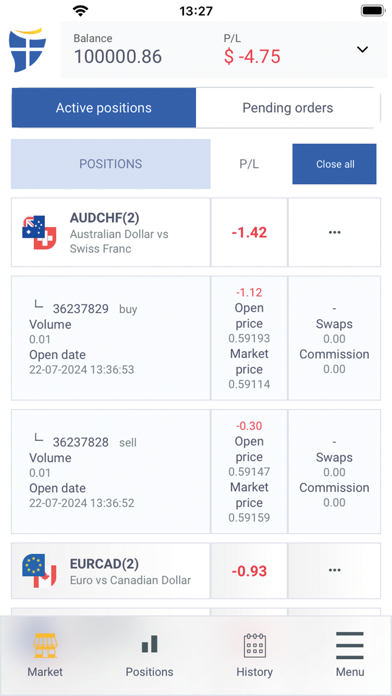Open the History calendar icon
392x696 pixels.
click(254, 645)
